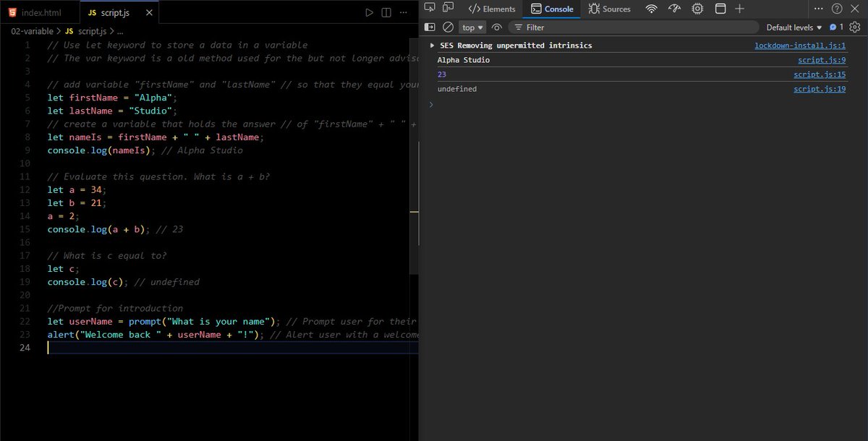Toggle the console sidebar
Image resolution: width=868 pixels, height=441 pixels.
[430, 27]
